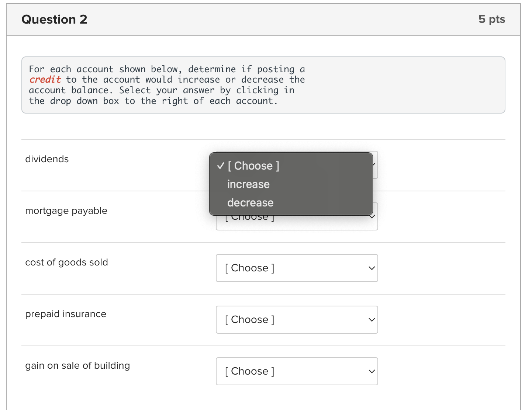Screen dimensions: 532x410
Task: Open the gain on sale of building dropdown
Action: (x=297, y=371)
